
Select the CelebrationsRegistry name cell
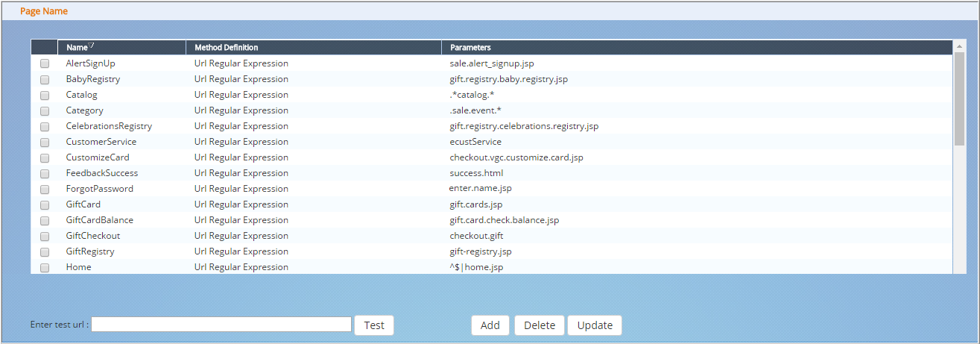pos(109,126)
